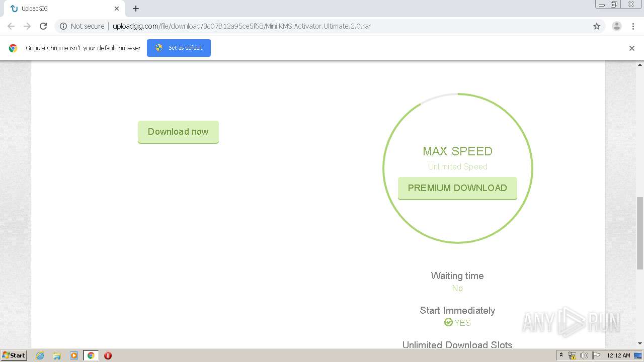Image resolution: width=644 pixels, height=362 pixels.
Task: Click the 'No' waiting time value
Action: point(457,288)
